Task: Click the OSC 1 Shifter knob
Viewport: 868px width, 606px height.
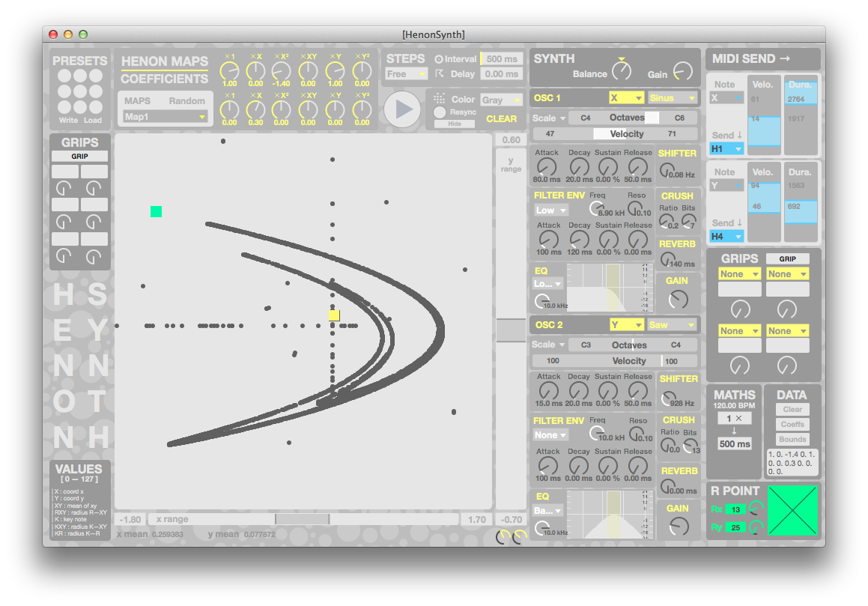Action: (x=666, y=171)
